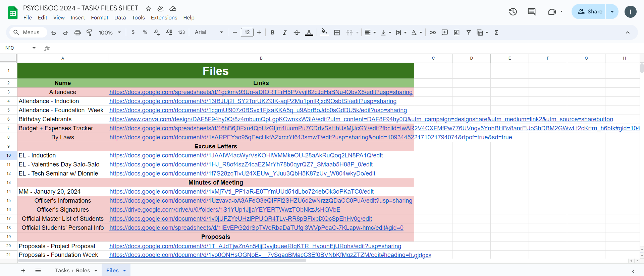The width and height of the screenshot is (644, 276).
Task: Show side panel arrow at bottom right
Action: click(x=633, y=271)
